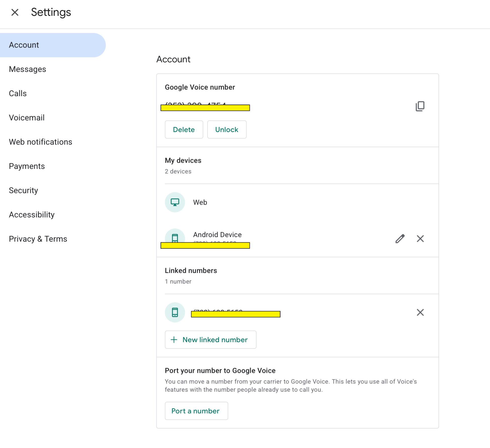Switch to Voicemail settings
The image size is (490, 448).
tap(27, 118)
